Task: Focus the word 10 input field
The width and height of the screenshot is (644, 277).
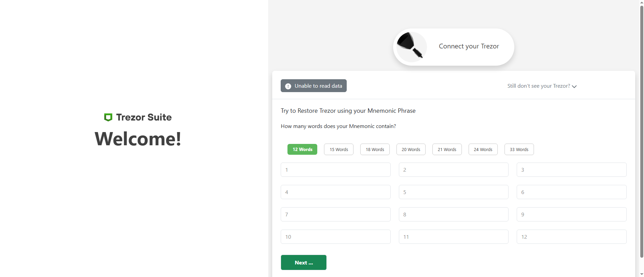Action: tap(336, 237)
